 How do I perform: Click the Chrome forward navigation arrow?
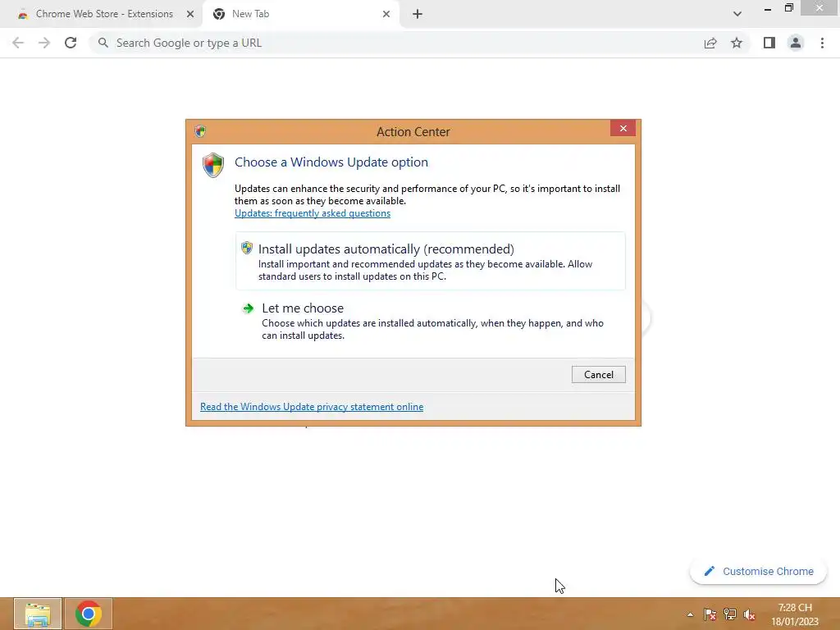pos(44,43)
